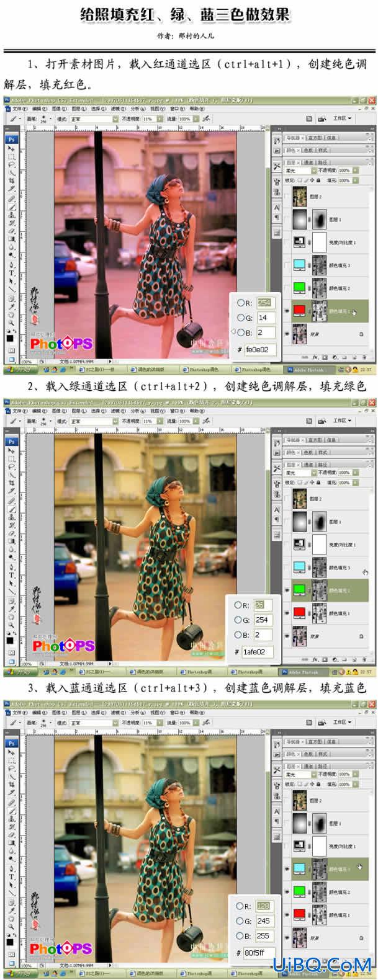The height and width of the screenshot is (980, 378).
Task: Click the lock icon on 背景 layer in step 1
Action: 361,334
